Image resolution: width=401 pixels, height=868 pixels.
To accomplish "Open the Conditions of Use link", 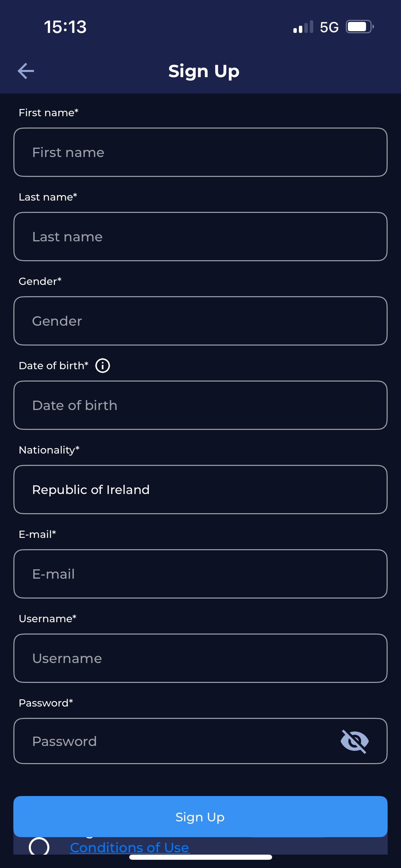I will pos(130,847).
